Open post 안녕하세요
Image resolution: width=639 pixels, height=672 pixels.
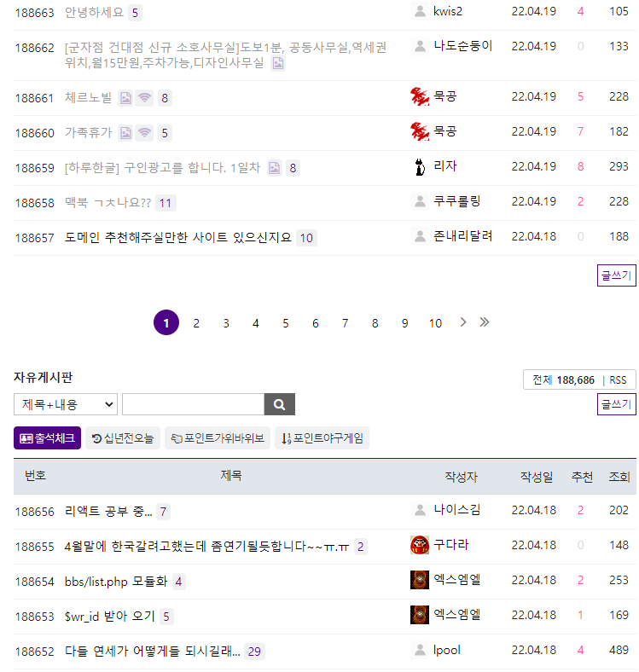tap(94, 12)
